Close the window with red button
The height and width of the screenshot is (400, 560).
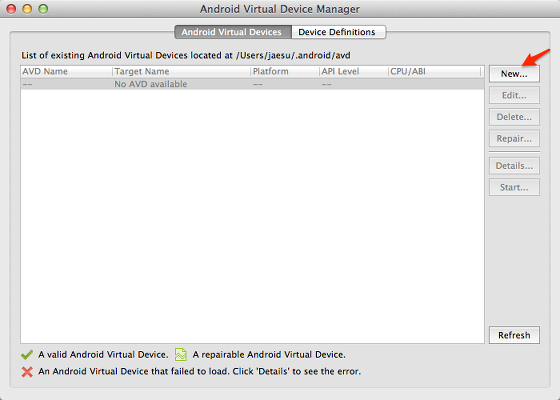[x=11, y=9]
